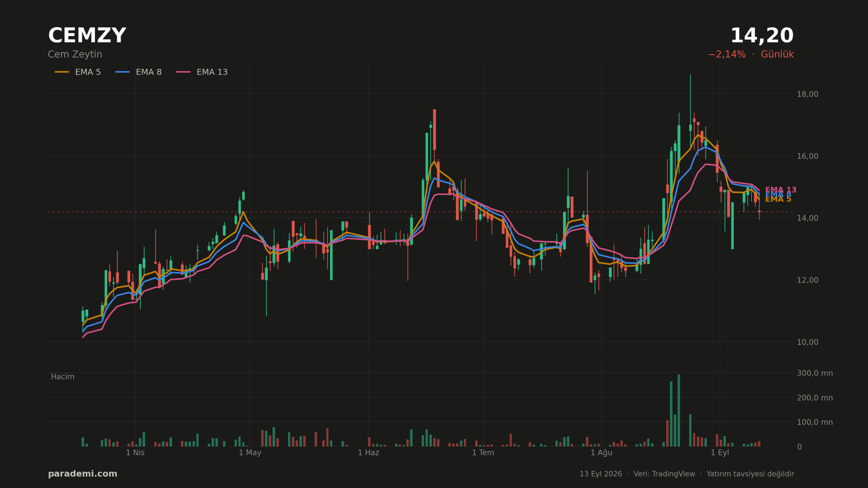Click the 12,00 price axis label

(807, 280)
